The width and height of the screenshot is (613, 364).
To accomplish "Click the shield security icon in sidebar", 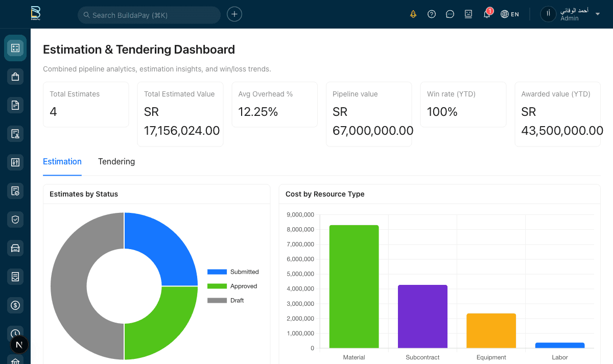I will point(15,220).
